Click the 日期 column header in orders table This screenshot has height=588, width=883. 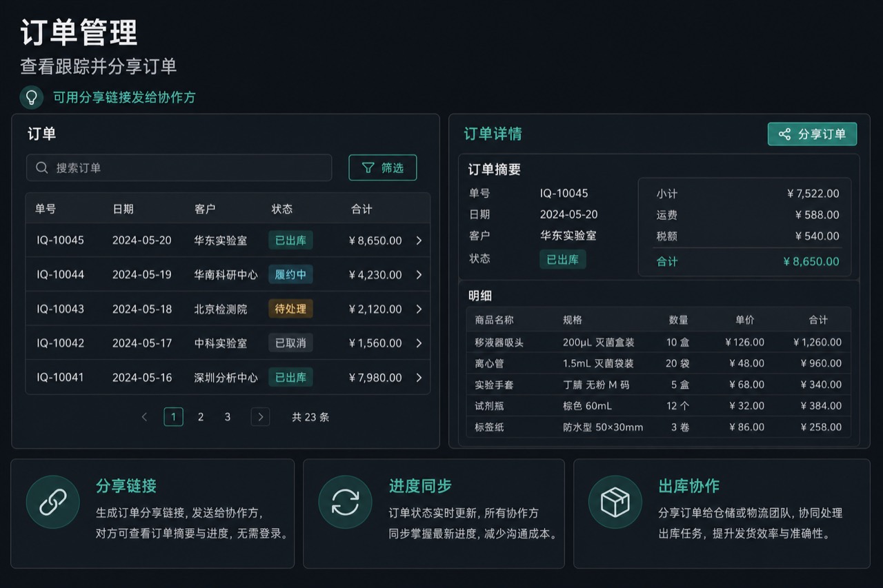point(123,209)
